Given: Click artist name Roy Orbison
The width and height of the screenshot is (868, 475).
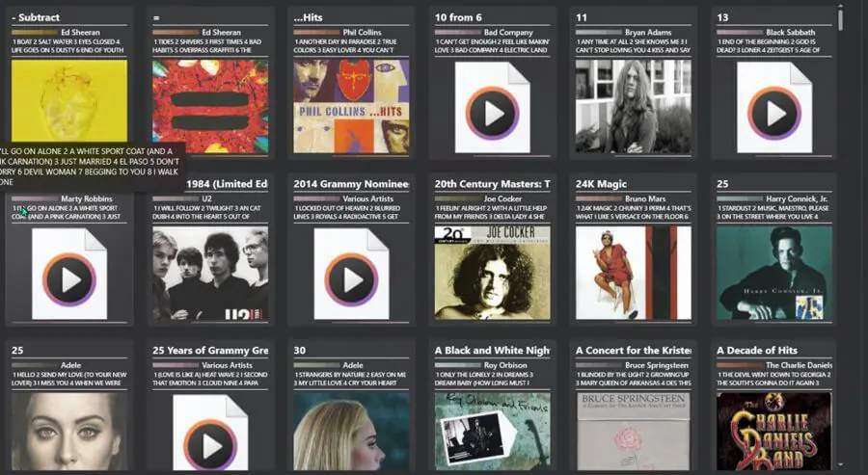Looking at the screenshot, I should tap(505, 365).
